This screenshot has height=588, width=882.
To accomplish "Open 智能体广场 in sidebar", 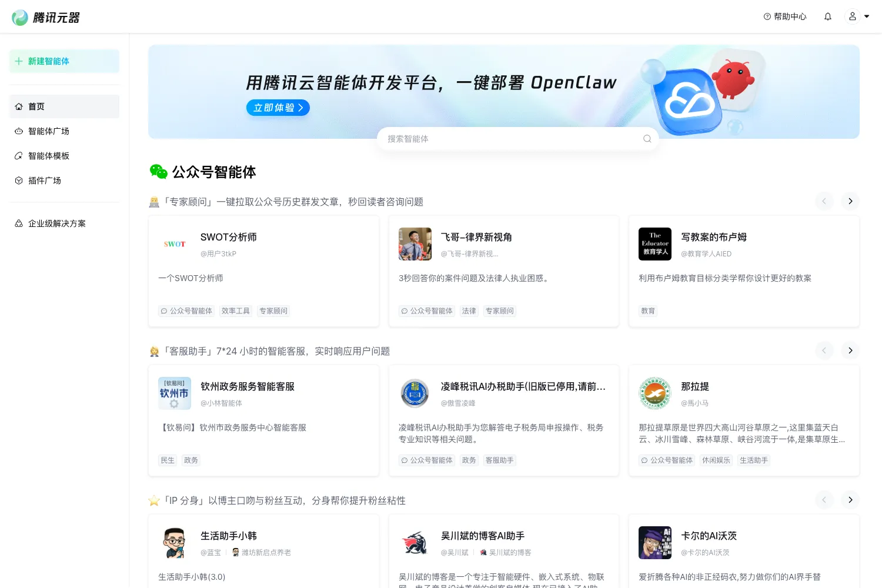I will 64,131.
